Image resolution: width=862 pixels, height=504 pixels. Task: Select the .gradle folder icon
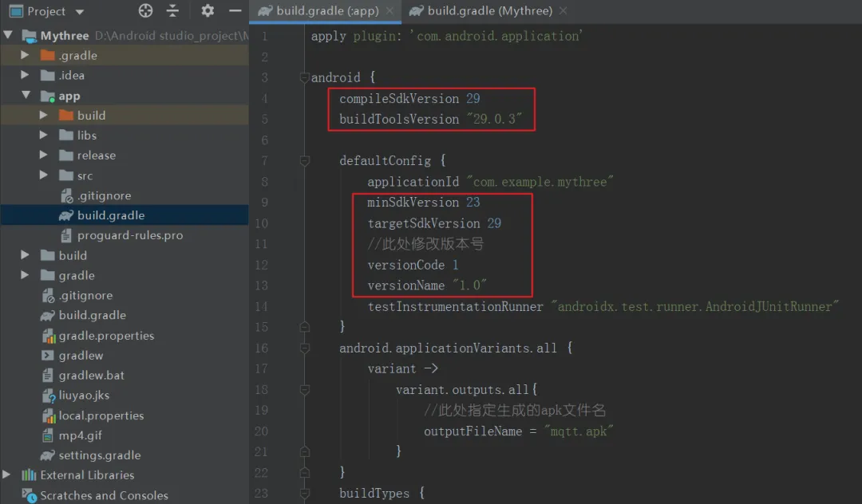point(48,55)
